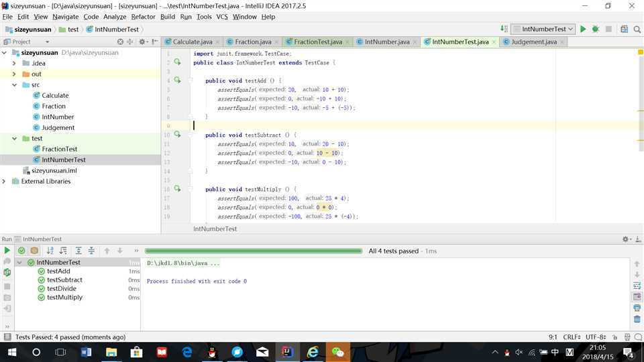644x362 pixels.
Task: Click the stop button in main toolbar
Action: 608,29
